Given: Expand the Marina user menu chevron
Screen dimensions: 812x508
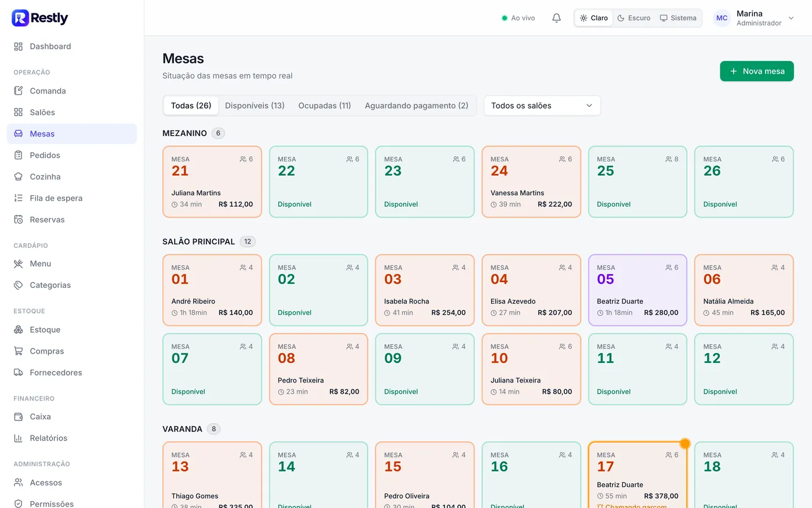Looking at the screenshot, I should pos(791,18).
